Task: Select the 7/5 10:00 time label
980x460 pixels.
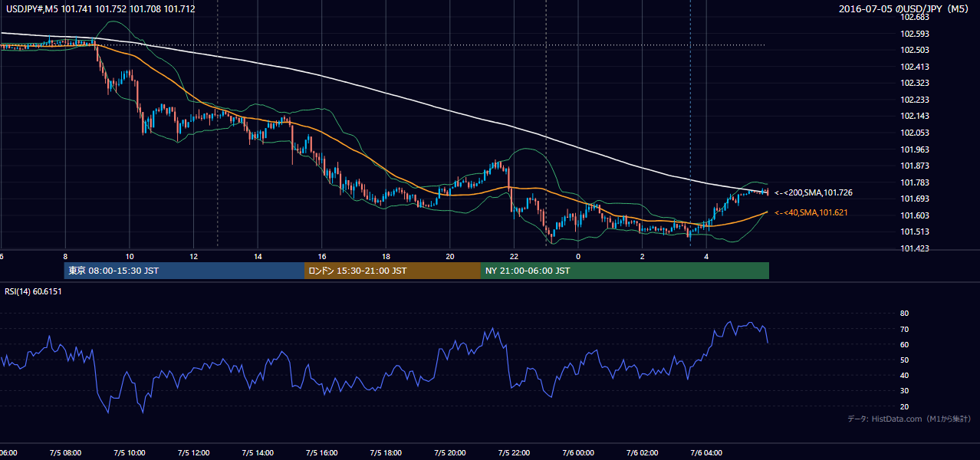Action: tap(129, 453)
